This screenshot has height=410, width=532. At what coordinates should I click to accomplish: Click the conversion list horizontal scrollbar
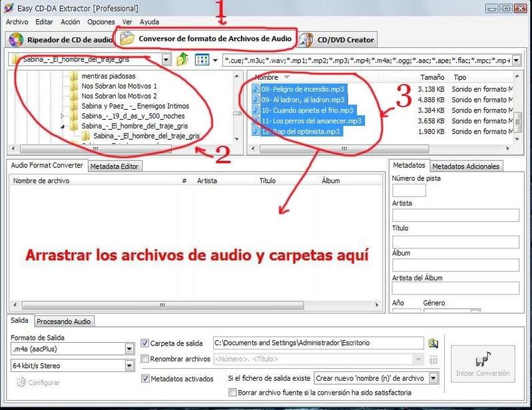pos(163,306)
